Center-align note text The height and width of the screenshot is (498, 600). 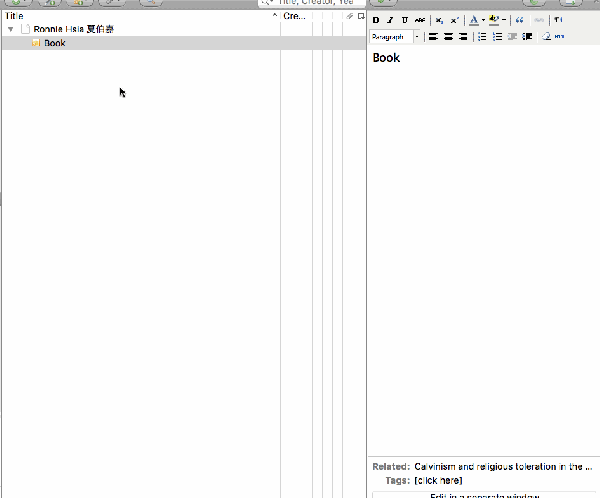(448, 37)
